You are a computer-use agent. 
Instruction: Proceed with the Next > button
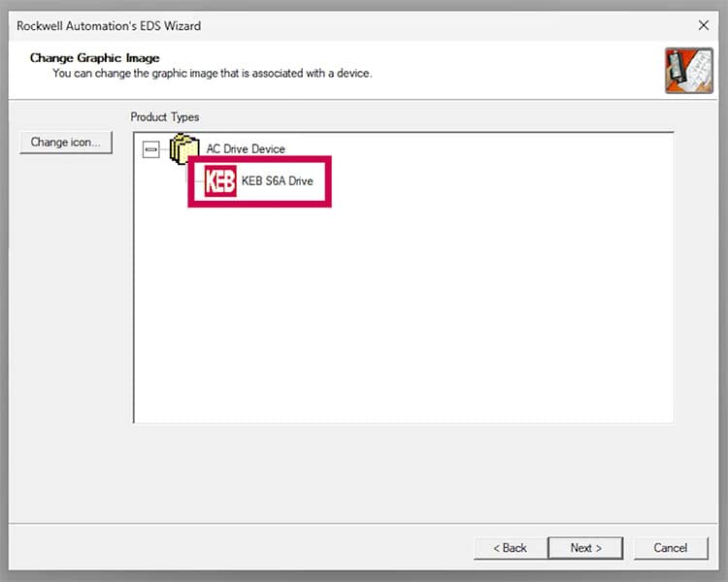pyautogui.click(x=585, y=548)
